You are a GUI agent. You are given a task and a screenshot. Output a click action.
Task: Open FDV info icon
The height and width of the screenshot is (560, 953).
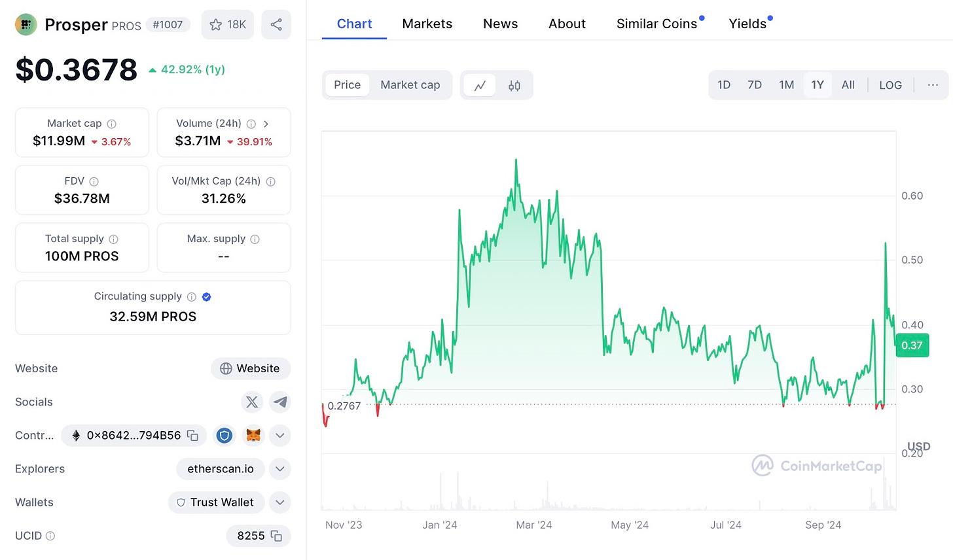click(x=94, y=181)
